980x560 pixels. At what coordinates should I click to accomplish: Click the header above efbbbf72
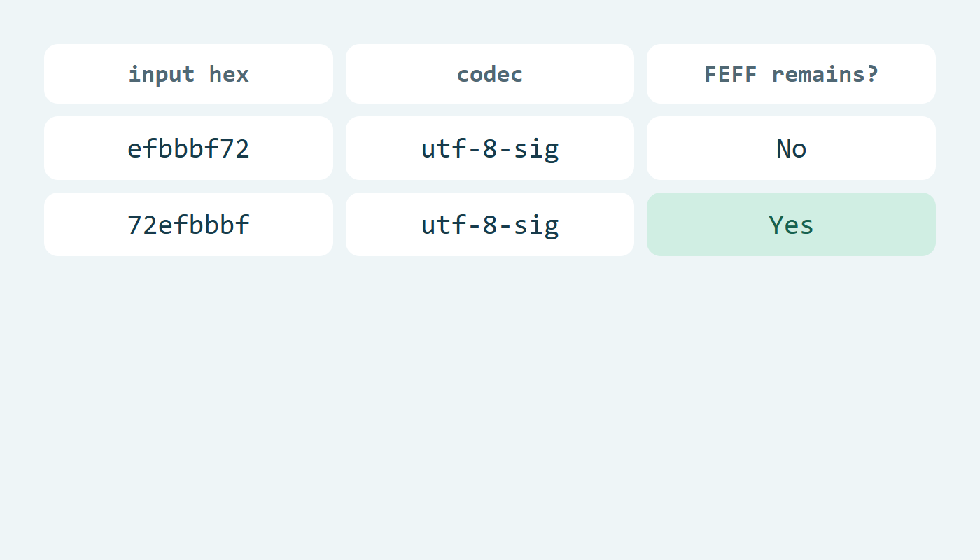(188, 74)
